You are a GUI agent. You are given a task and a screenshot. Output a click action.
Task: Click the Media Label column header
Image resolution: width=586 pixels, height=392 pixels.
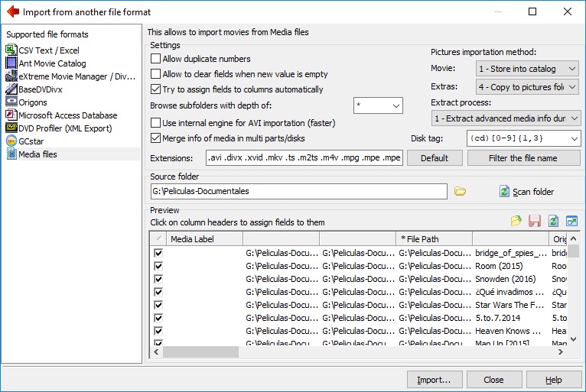203,239
